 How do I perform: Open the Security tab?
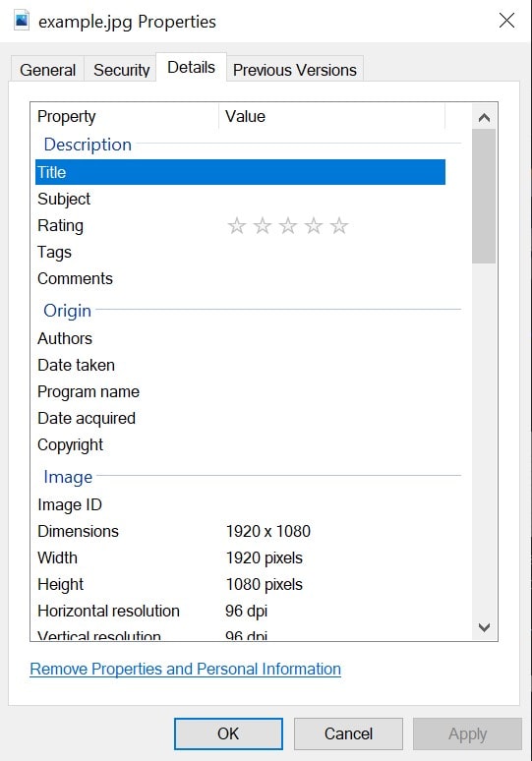tap(121, 70)
